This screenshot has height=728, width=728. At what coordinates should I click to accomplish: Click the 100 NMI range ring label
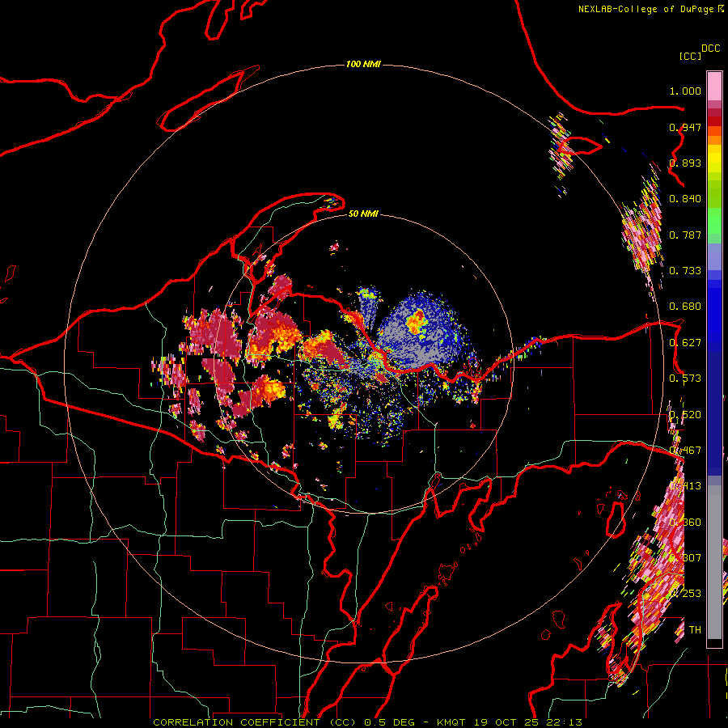click(x=363, y=64)
